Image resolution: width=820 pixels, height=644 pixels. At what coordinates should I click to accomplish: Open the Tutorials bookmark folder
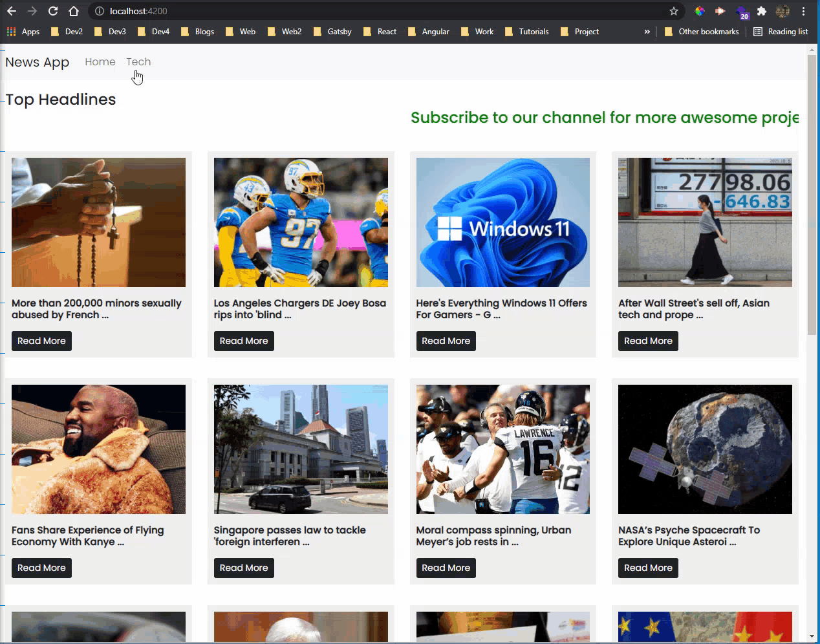pos(527,31)
